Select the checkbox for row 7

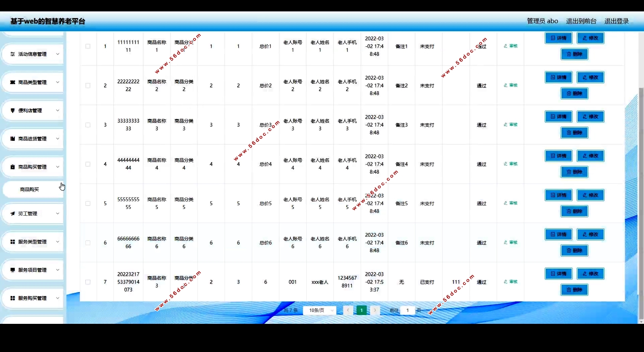click(88, 282)
